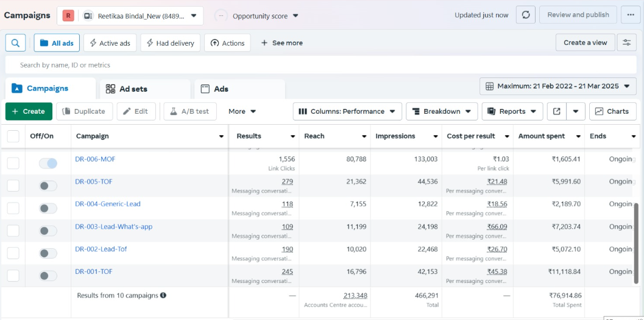Open the customize view sliders icon
This screenshot has width=644, height=320.
coord(626,43)
